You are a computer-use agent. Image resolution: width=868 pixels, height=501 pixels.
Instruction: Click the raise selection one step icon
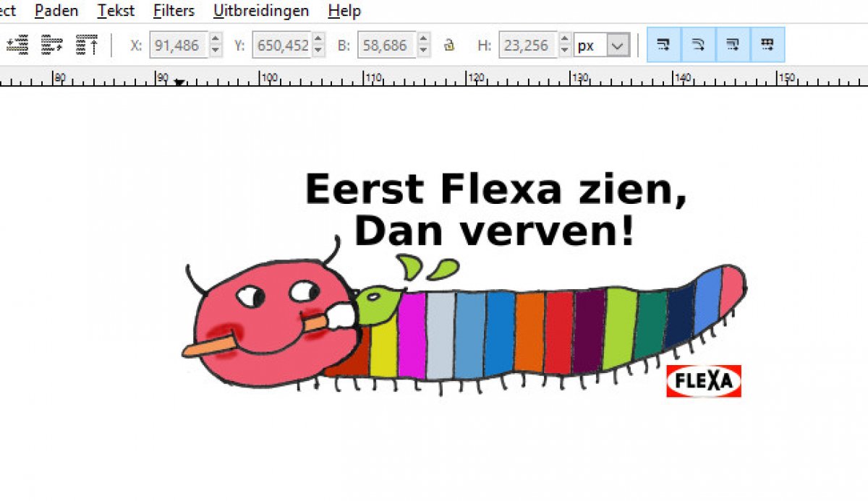point(52,45)
